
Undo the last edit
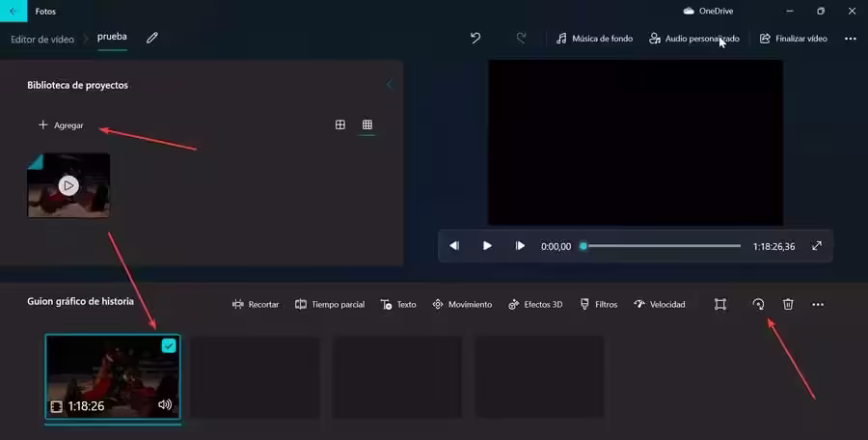click(475, 39)
